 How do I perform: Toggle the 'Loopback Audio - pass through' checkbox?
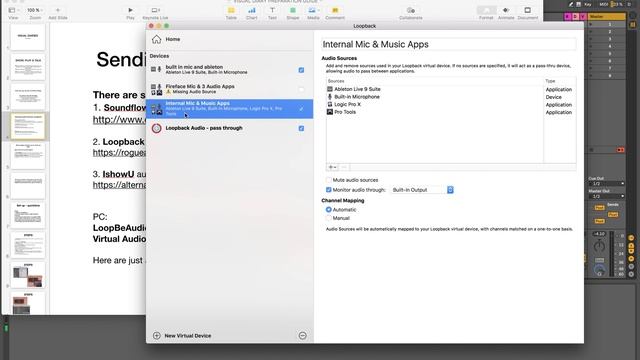click(x=301, y=128)
